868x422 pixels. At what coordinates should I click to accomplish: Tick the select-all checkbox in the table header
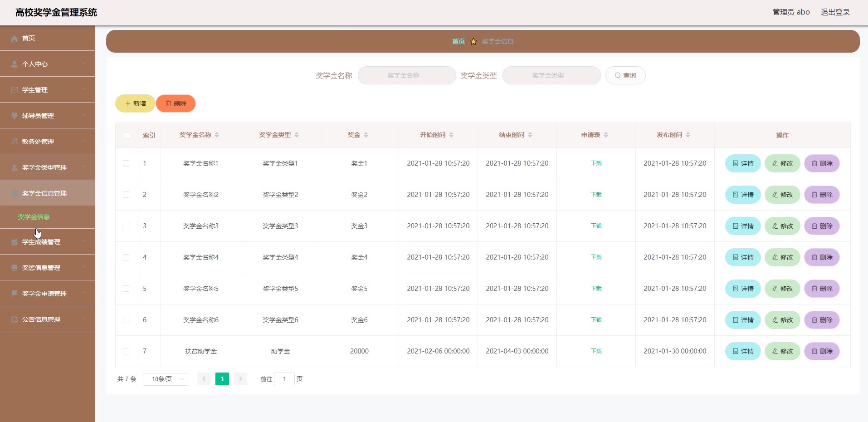point(127,135)
